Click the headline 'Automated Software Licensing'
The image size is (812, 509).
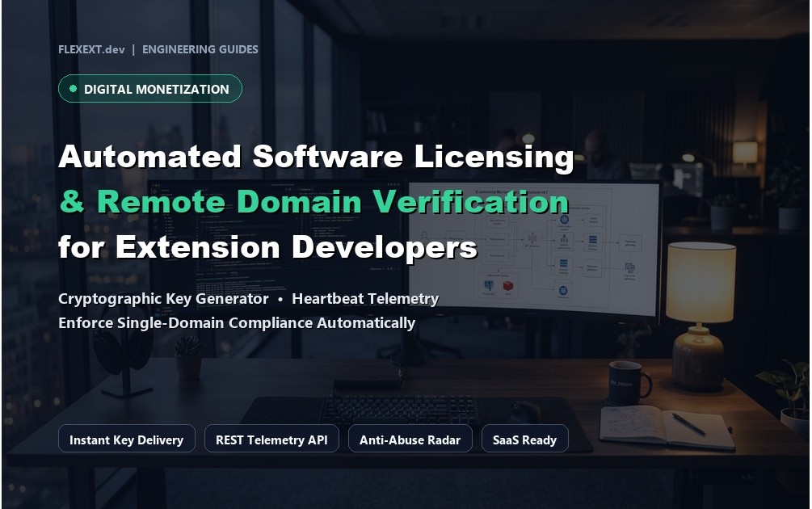click(317, 157)
